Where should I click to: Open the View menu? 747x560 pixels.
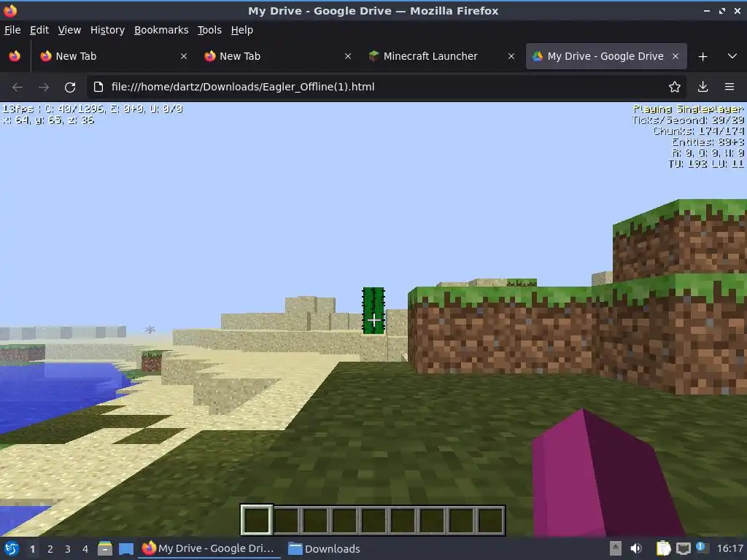click(69, 30)
